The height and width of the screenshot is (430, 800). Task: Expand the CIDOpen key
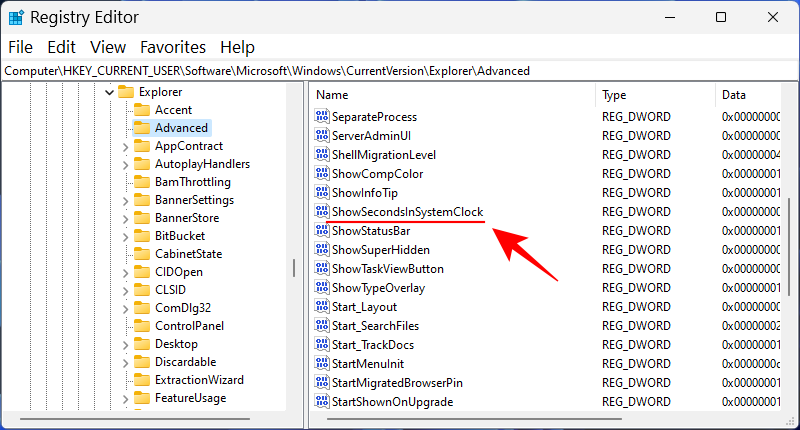pyautogui.click(x=126, y=273)
